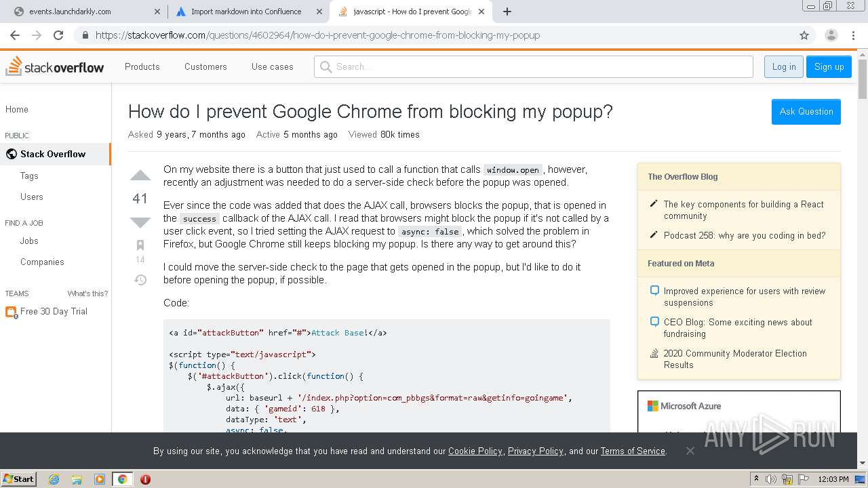This screenshot has width=868, height=488.
Task: Click the volume tray icon
Action: (771, 479)
